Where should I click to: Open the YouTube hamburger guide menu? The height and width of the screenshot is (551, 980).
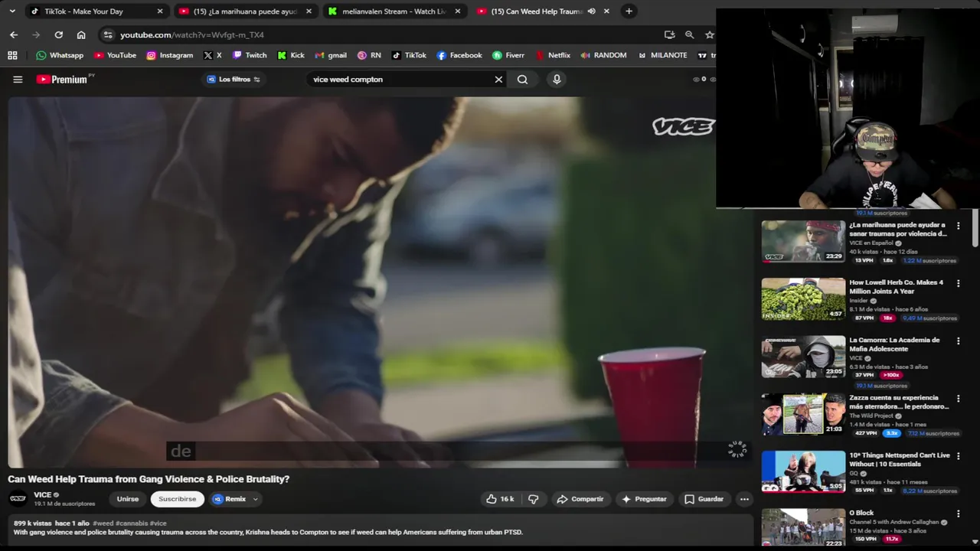pyautogui.click(x=18, y=79)
